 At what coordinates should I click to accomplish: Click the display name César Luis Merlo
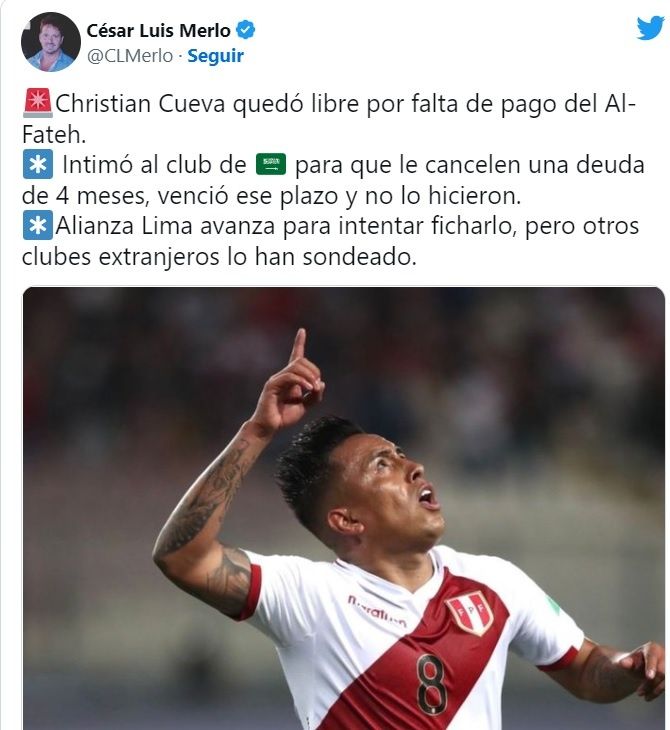click(x=158, y=31)
